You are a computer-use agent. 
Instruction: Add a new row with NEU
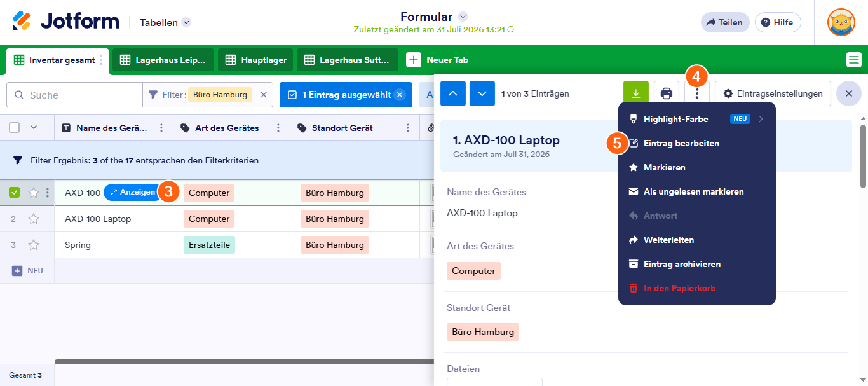click(x=28, y=270)
